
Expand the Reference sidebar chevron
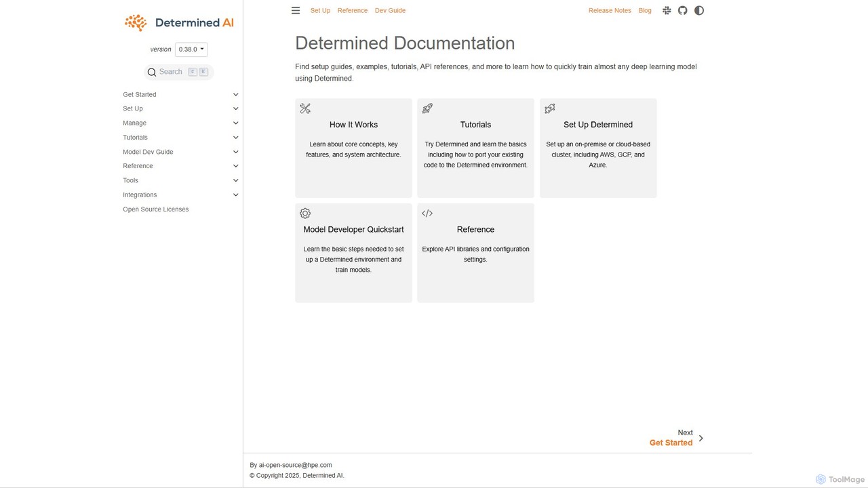pyautogui.click(x=236, y=166)
